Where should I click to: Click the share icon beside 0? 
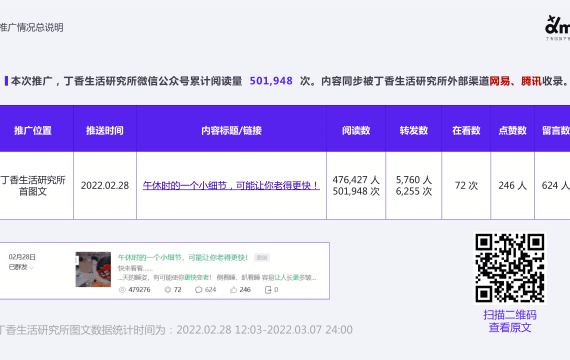[268, 290]
